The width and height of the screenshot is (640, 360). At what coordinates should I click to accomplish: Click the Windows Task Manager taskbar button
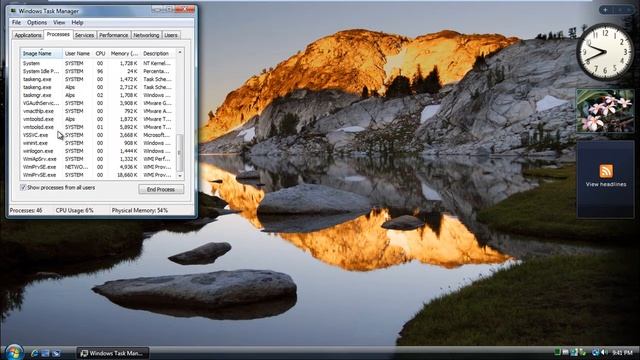pyautogui.click(x=112, y=353)
